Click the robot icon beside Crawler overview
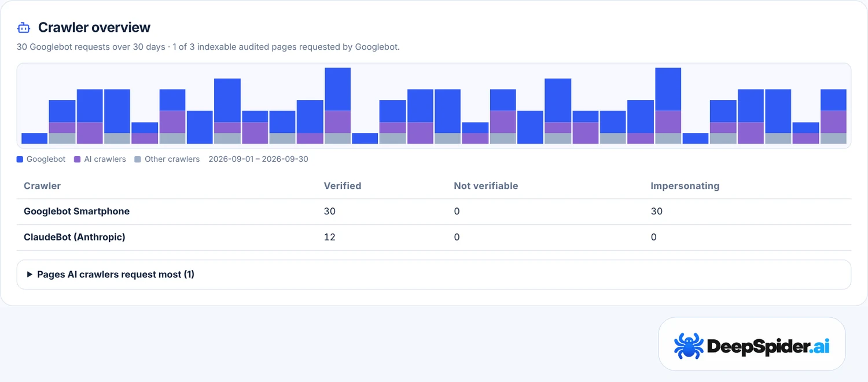Viewport: 868px width, 382px height. coord(24,28)
